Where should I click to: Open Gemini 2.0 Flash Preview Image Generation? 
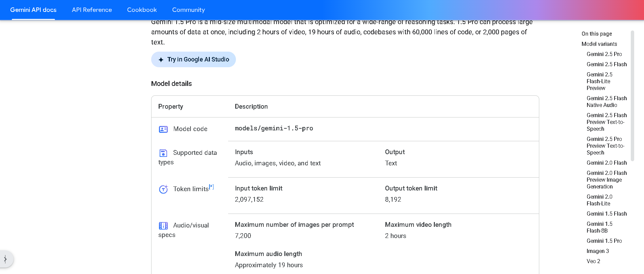606,180
